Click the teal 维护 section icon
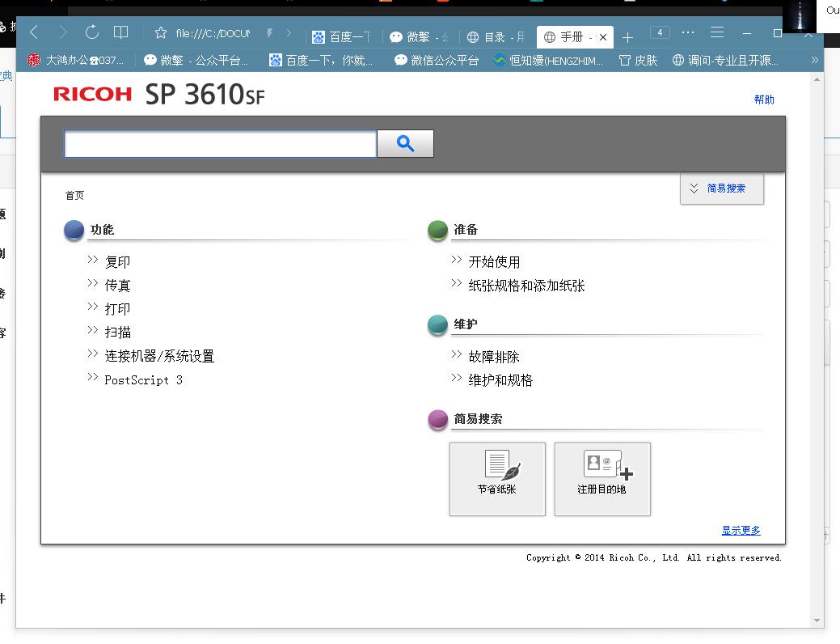The width and height of the screenshot is (840, 644). click(437, 325)
